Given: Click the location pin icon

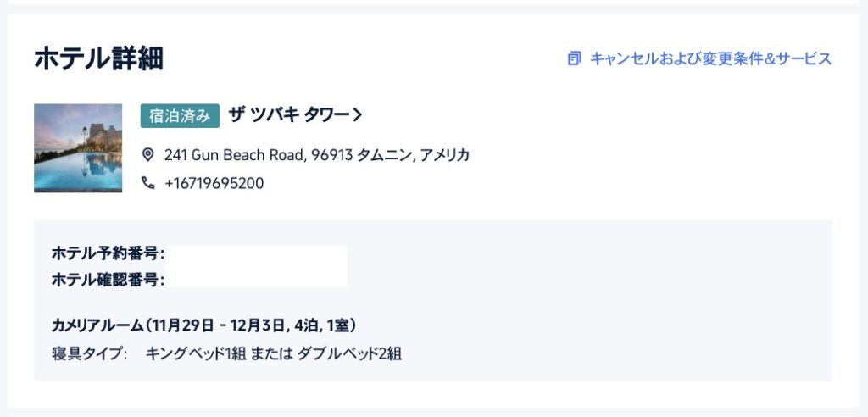Looking at the screenshot, I should pyautogui.click(x=147, y=154).
